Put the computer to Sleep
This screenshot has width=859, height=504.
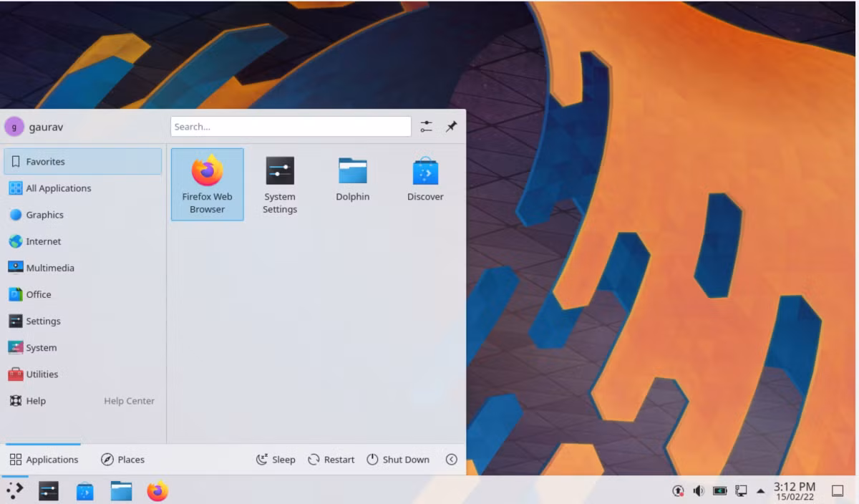point(276,460)
